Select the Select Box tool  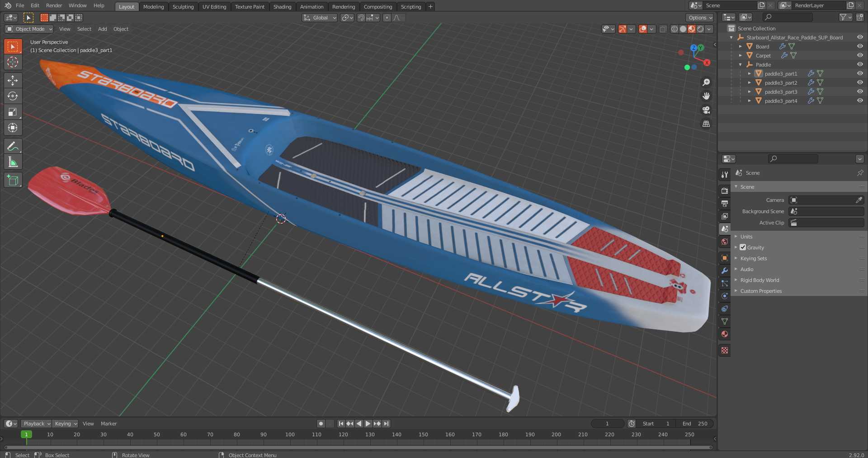click(13, 46)
